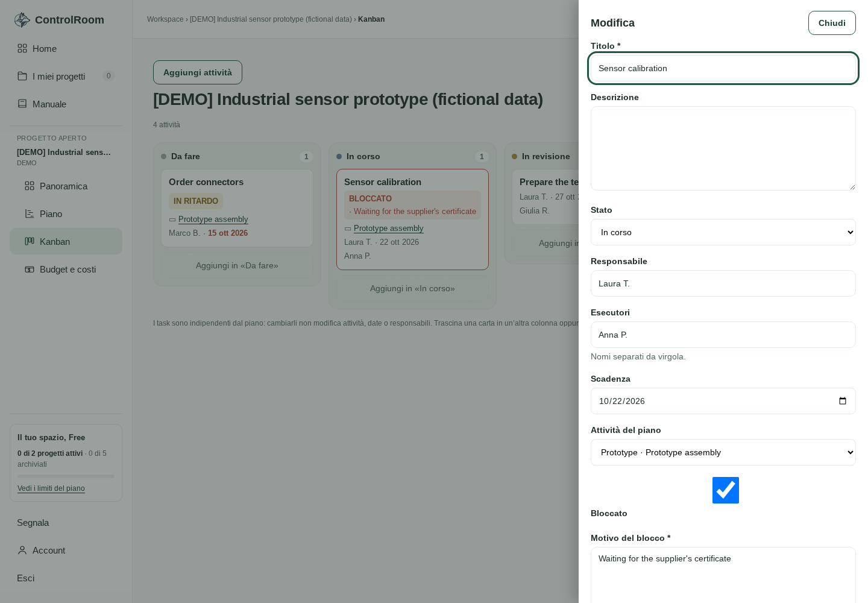Click the Motivo del blocco text area
The width and height of the screenshot is (868, 603).
pos(723,575)
